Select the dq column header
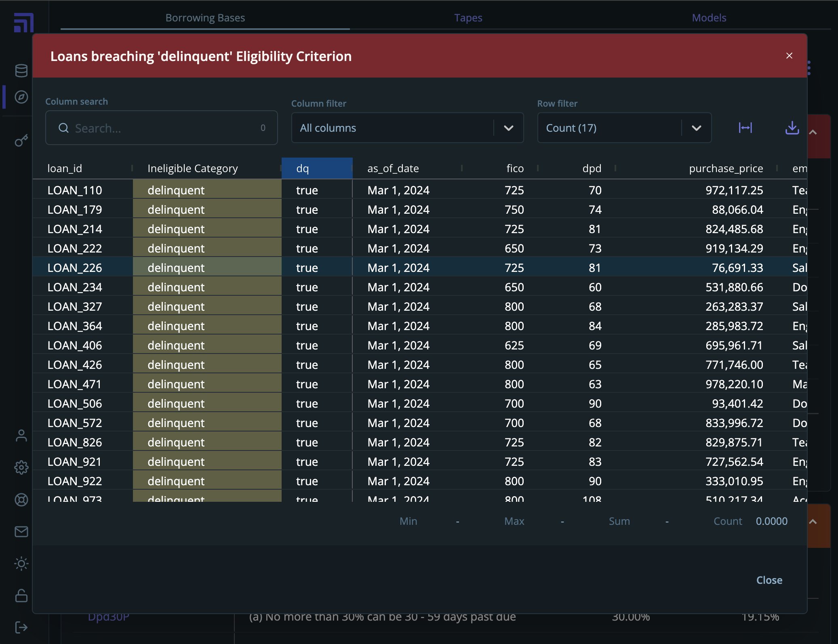Screen dimensions: 838x644 tap(317, 168)
